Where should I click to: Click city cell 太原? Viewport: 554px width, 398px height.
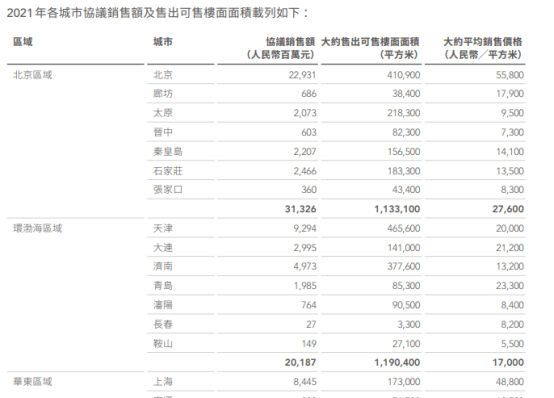point(163,113)
